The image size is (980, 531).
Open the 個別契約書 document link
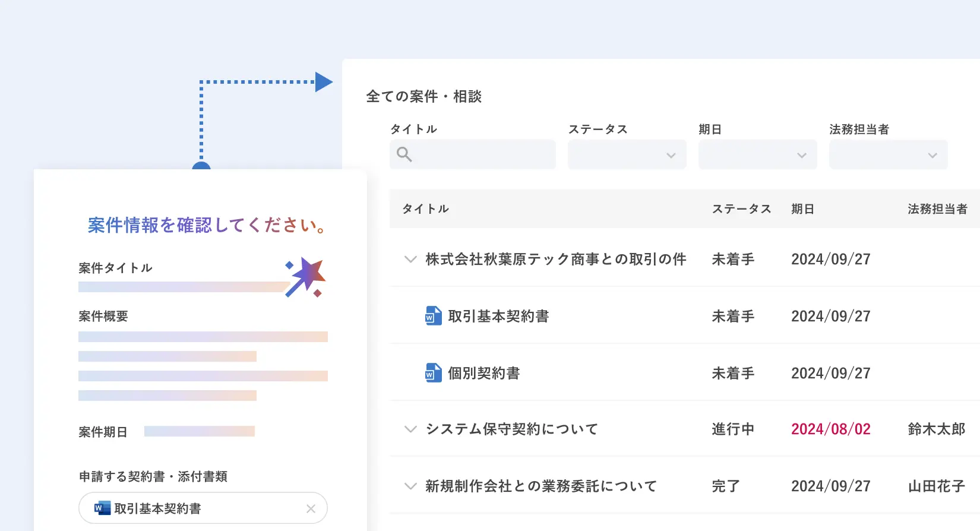[483, 373]
